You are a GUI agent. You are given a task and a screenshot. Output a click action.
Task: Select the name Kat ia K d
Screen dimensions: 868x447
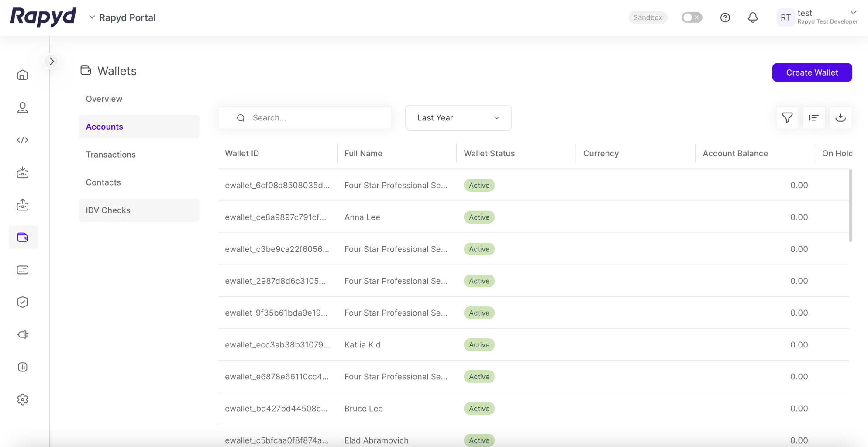362,345
